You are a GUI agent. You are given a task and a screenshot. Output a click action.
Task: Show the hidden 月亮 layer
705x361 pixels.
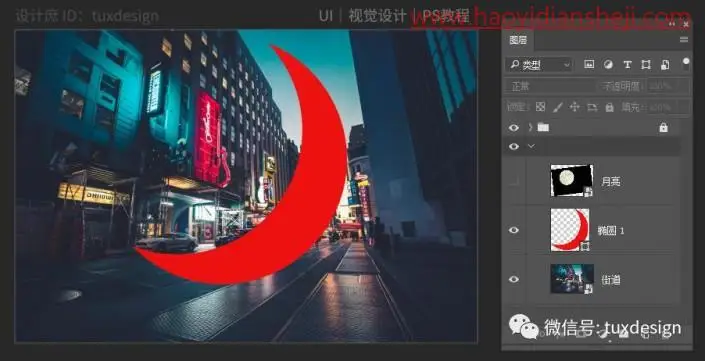coord(513,182)
